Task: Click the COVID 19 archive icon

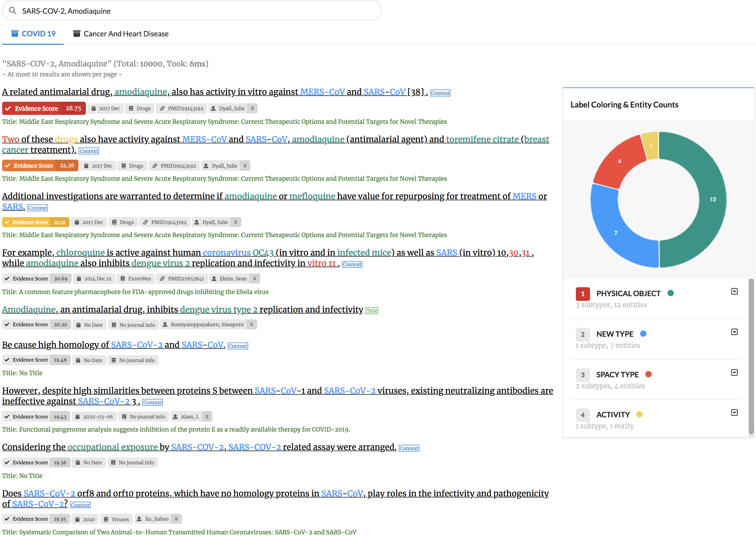Action: point(14,34)
